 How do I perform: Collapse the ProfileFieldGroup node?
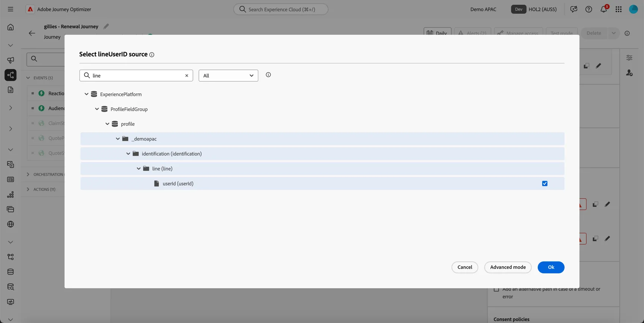pos(97,109)
